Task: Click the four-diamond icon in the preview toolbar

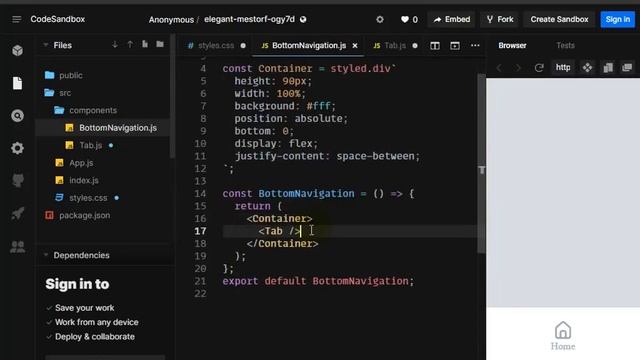Action: coord(587,67)
